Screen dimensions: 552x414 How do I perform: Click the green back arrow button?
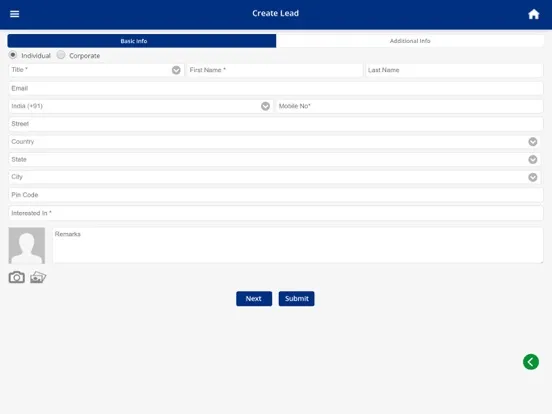point(531,362)
